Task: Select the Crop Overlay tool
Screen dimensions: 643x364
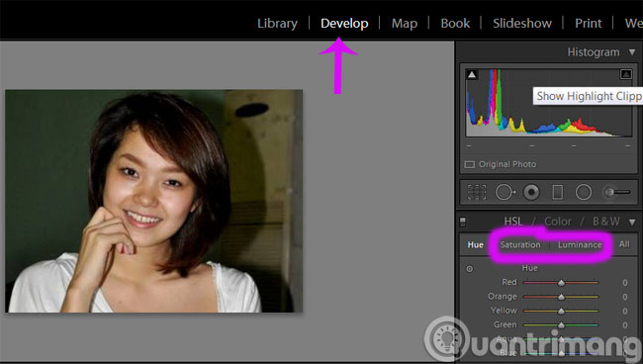Action: pyautogui.click(x=477, y=192)
